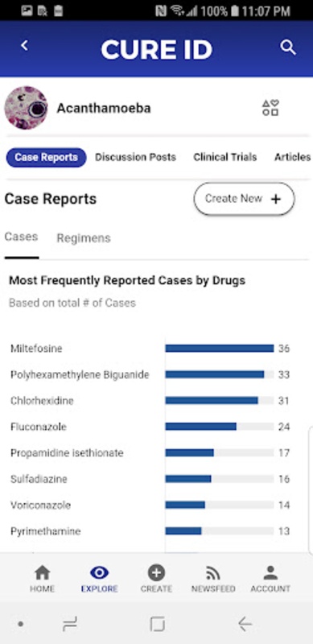Switch to Discussion Posts tab
Screen dimensions: 313x644
(135, 157)
